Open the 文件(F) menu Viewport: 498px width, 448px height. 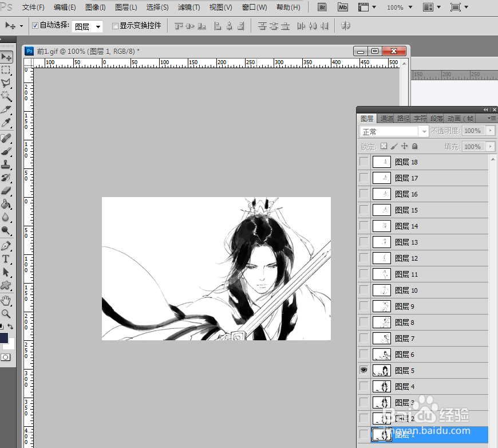click(33, 7)
